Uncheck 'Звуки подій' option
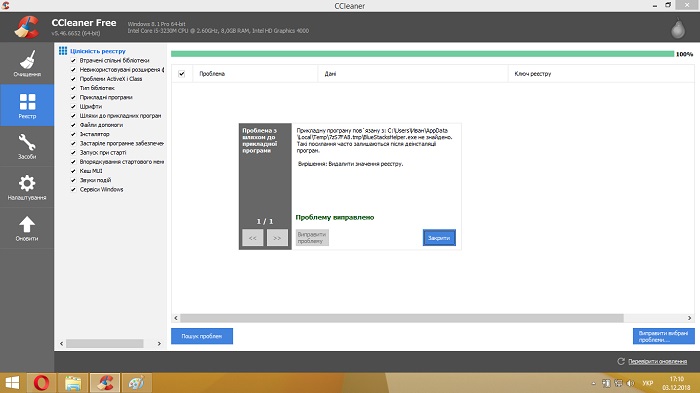This screenshot has height=393, width=700. coord(73,180)
